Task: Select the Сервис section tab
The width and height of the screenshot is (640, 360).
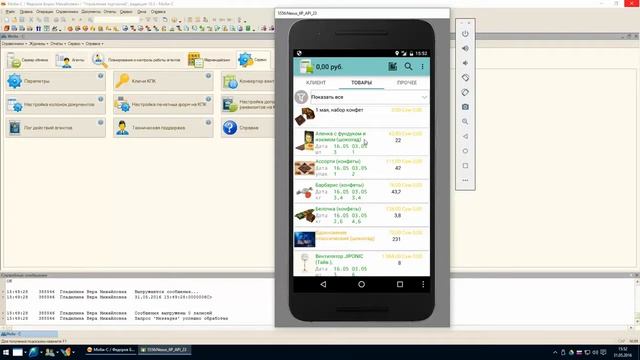Action: tap(253, 60)
